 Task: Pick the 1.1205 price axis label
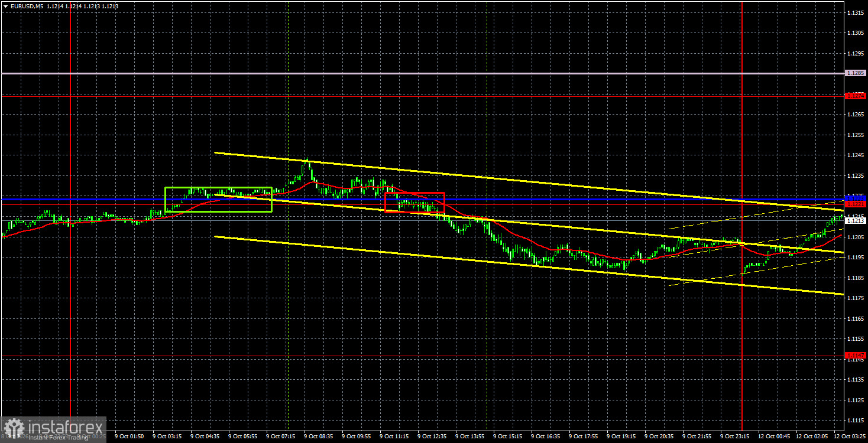[856, 237]
